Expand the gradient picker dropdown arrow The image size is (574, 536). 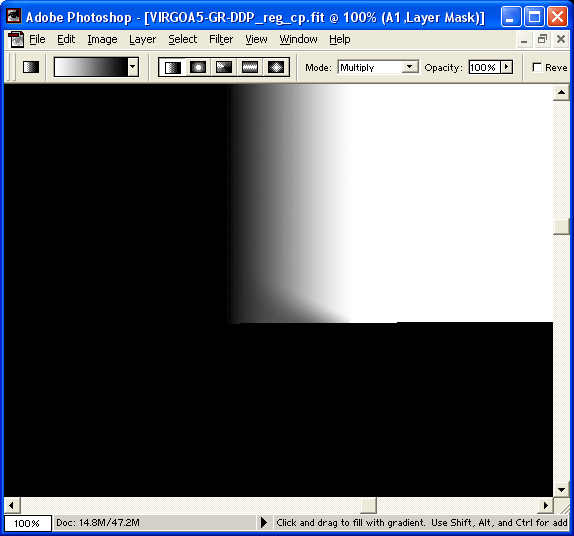pyautogui.click(x=133, y=67)
